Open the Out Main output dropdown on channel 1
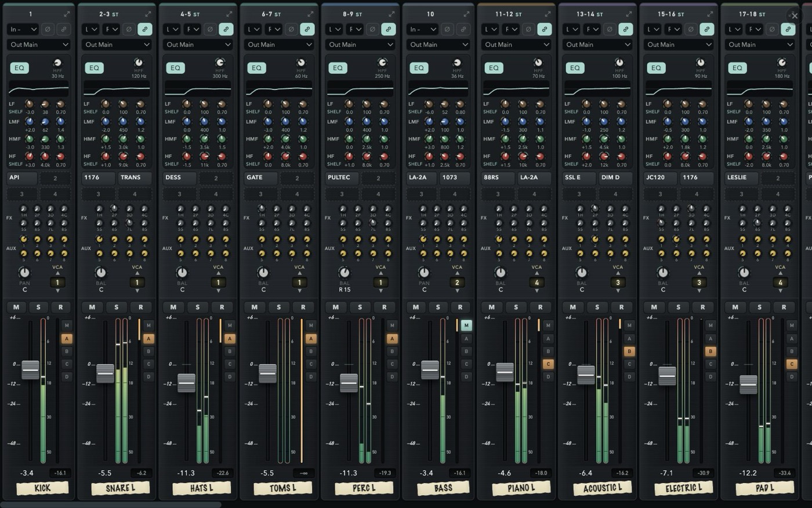This screenshot has width=812, height=508. click(x=39, y=45)
